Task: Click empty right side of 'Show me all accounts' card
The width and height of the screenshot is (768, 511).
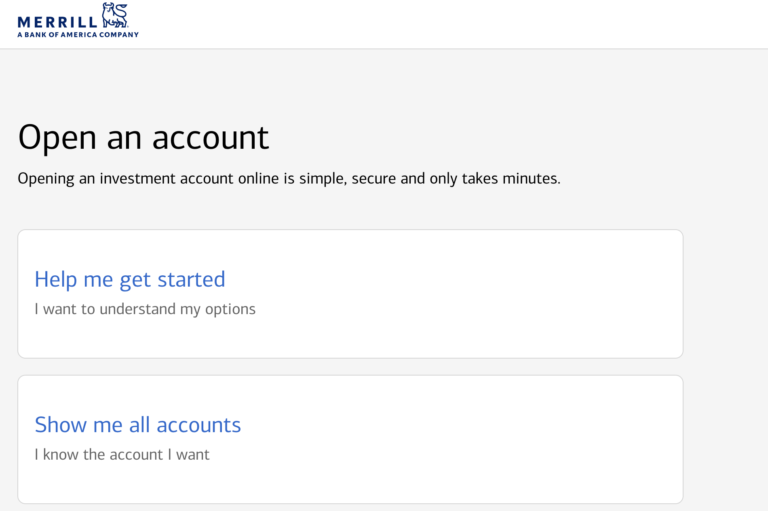Action: 520,439
